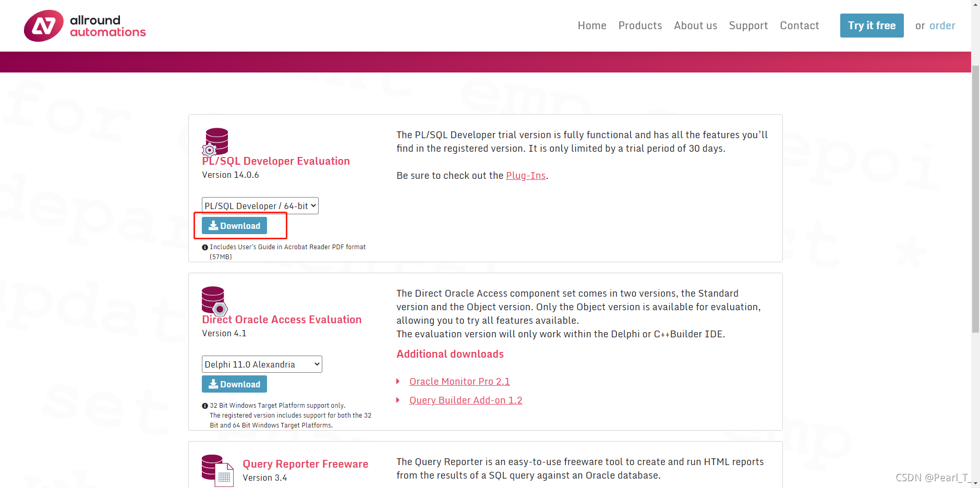Open Query Builder Add-on 1.2 link
Viewport: 980px width, 488px height.
tap(466, 400)
